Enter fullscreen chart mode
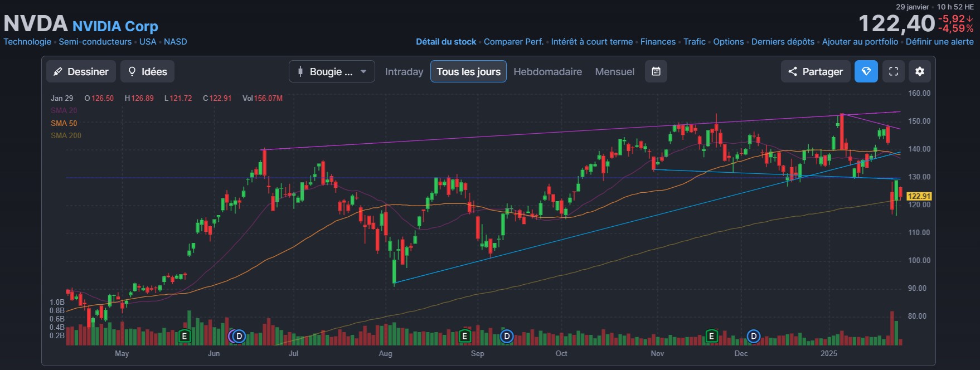The height and width of the screenshot is (370, 980). [x=893, y=71]
